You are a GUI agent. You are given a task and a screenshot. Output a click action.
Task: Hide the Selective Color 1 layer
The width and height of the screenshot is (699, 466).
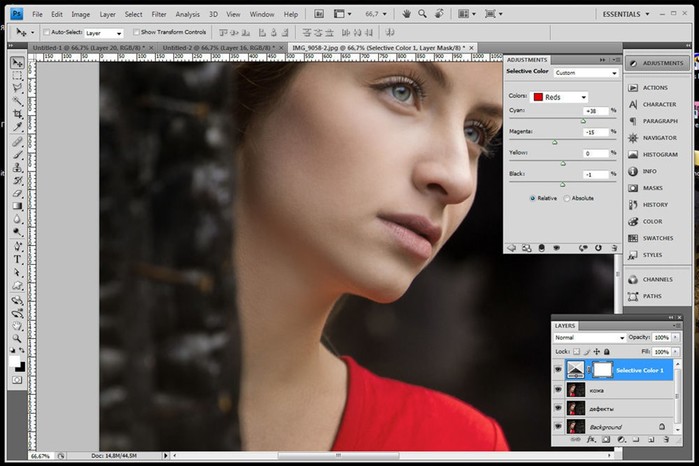tap(558, 370)
